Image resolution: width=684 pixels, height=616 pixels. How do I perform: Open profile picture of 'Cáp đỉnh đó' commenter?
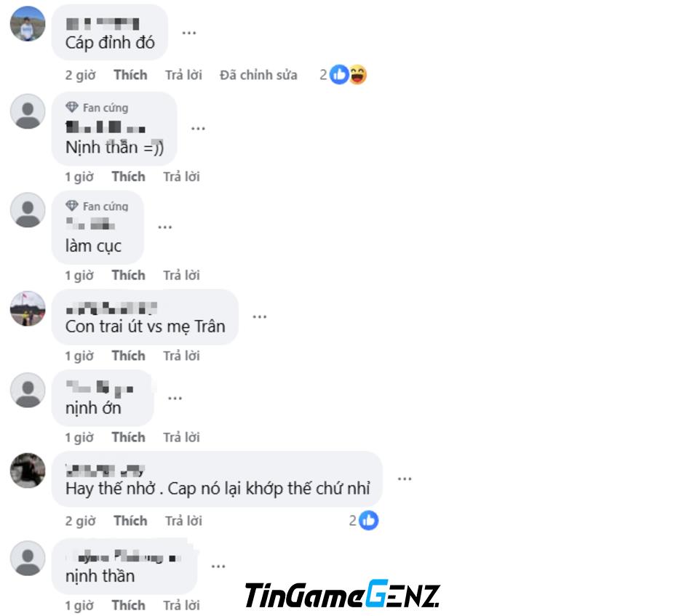[28, 23]
